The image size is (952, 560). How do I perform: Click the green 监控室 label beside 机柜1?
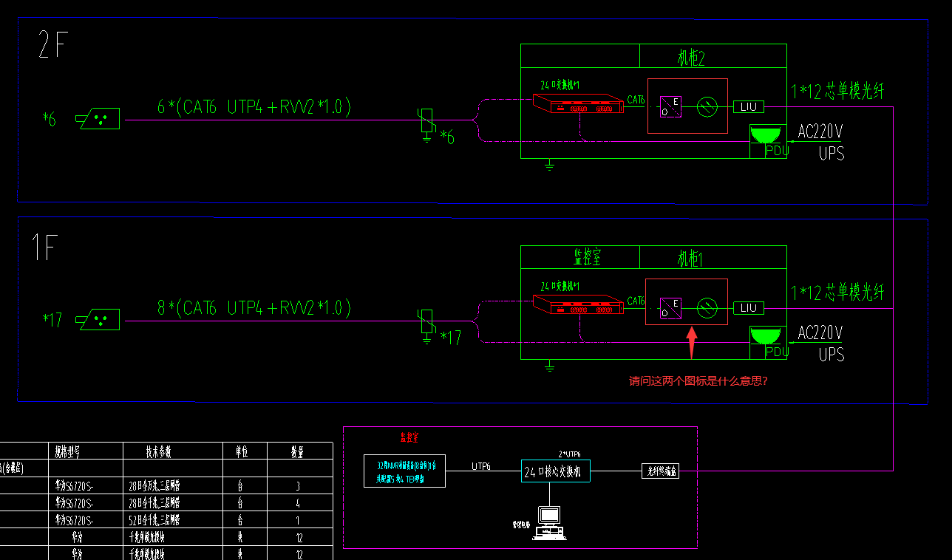[x=588, y=258]
